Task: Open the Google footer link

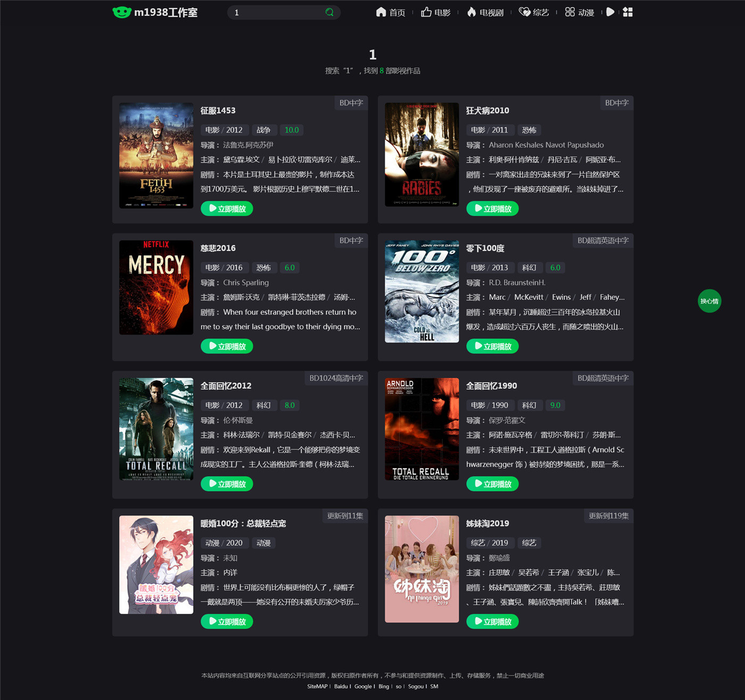Action: tap(363, 687)
